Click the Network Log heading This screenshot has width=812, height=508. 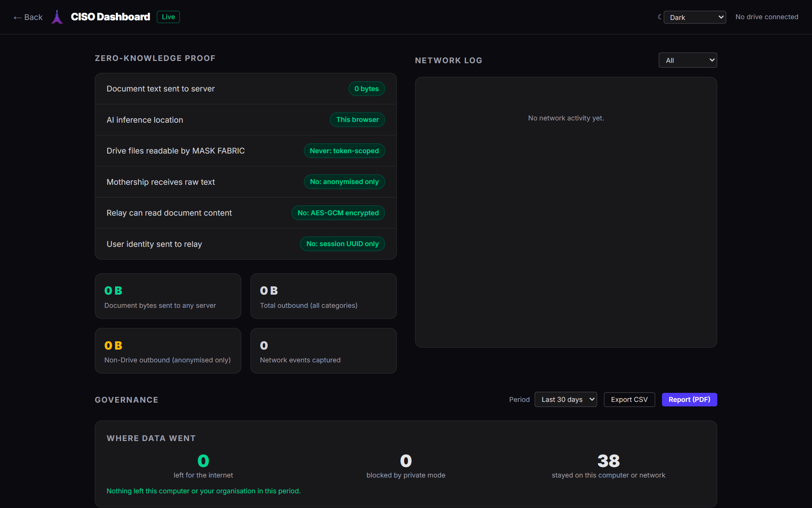tap(448, 61)
